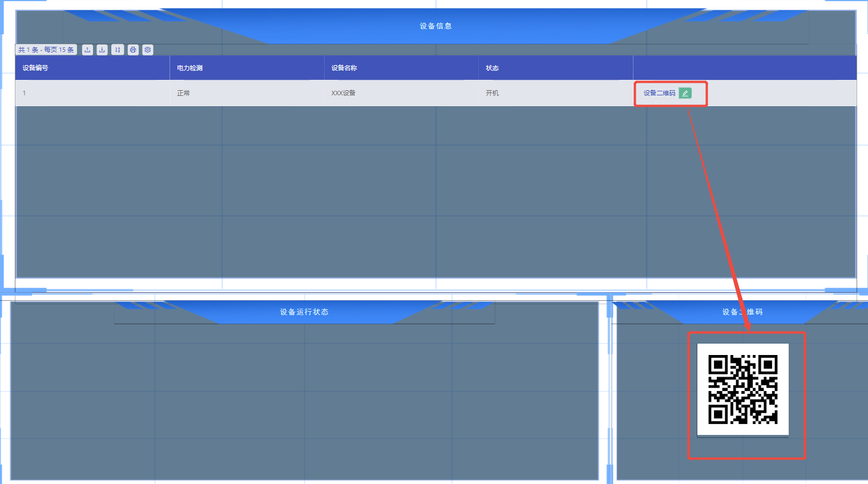Image resolution: width=868 pixels, height=484 pixels.
Task: Click the 开机 status cell
Action: [556, 93]
